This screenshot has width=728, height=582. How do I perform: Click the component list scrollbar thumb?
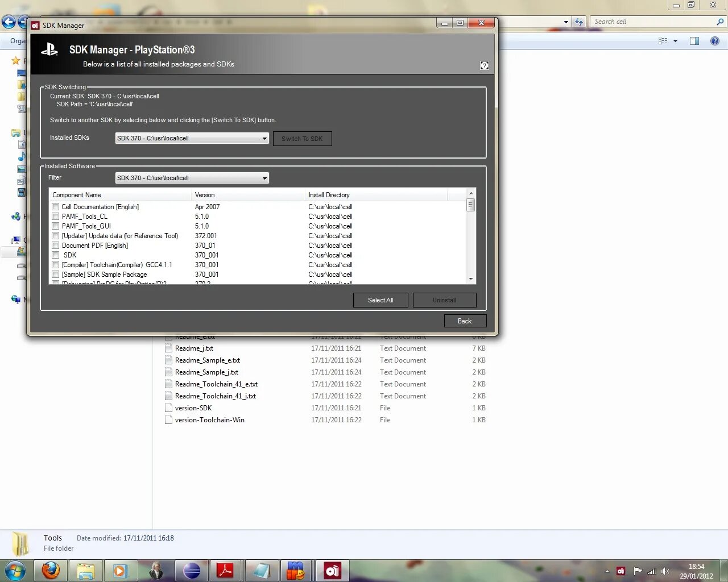[x=470, y=205]
